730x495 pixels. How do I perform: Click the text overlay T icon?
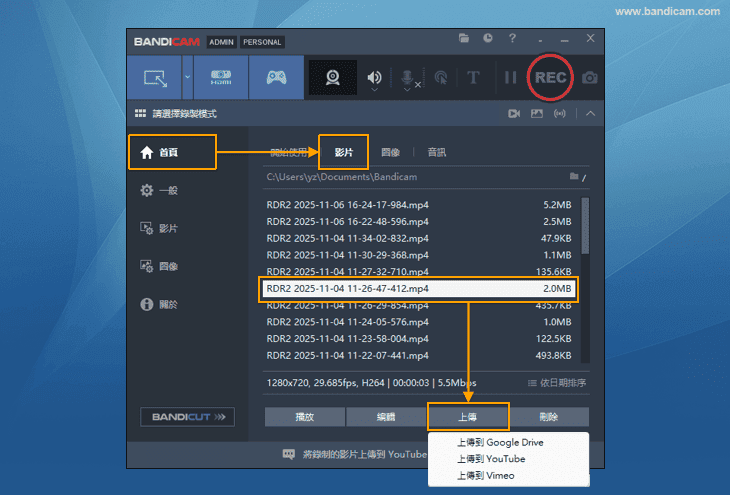(474, 78)
